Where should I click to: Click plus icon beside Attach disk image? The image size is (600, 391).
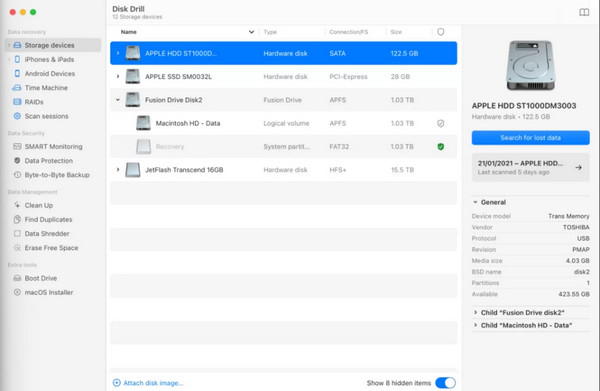[117, 383]
